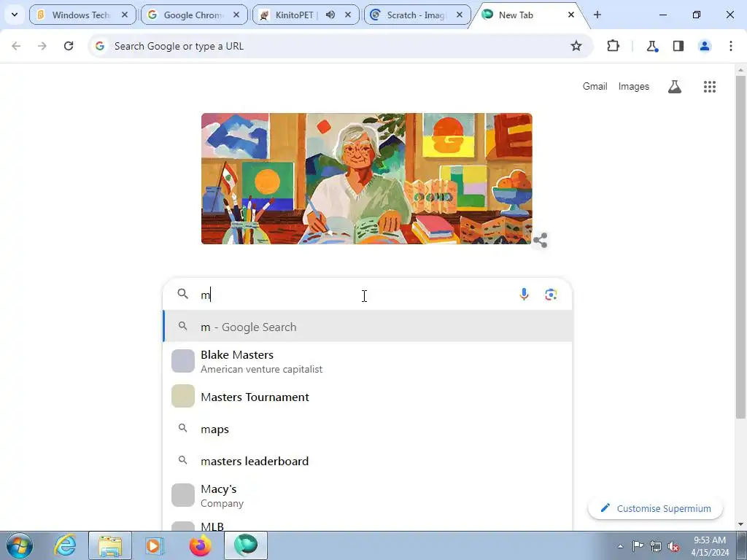The image size is (747, 560).
Task: Open a new tab with plus button
Action: pyautogui.click(x=597, y=15)
